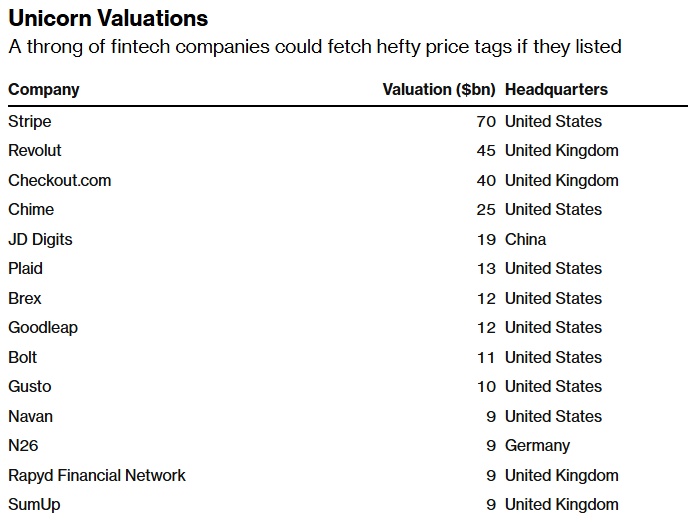This screenshot has width=698, height=523.
Task: Select Plaid in the company list
Action: pyautogui.click(x=26, y=269)
